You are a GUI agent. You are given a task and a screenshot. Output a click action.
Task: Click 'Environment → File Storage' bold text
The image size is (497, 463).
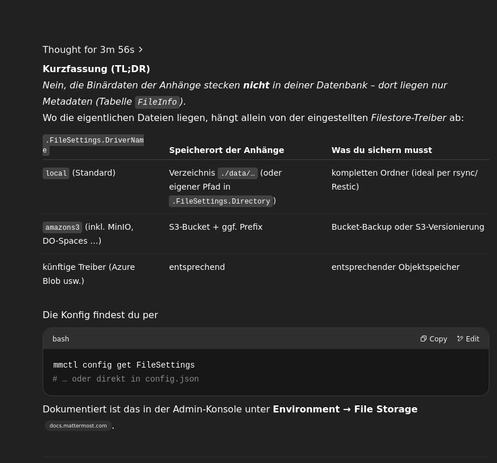(x=345, y=409)
